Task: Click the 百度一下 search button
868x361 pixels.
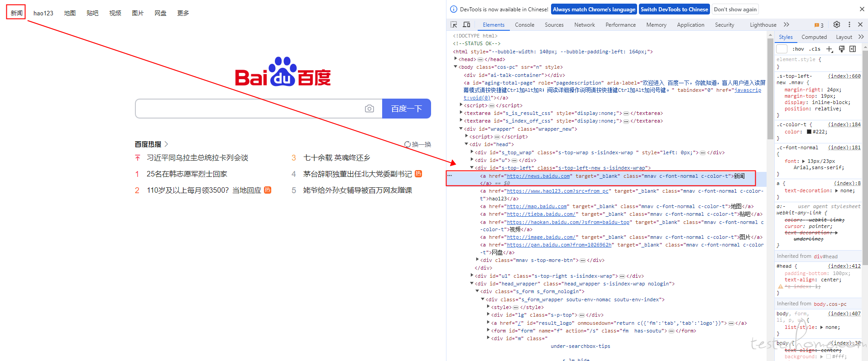Action: (407, 109)
